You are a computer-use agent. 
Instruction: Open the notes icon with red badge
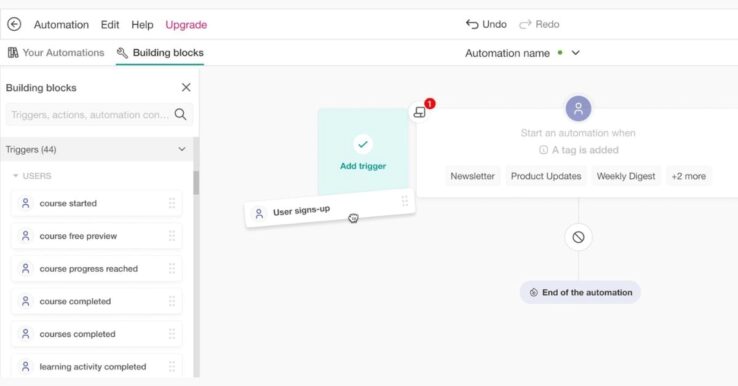pos(419,112)
